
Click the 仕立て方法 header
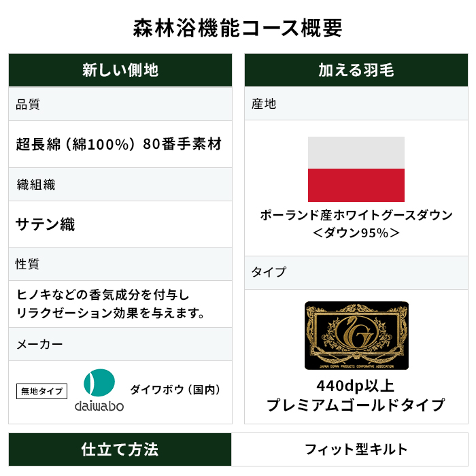(120, 449)
